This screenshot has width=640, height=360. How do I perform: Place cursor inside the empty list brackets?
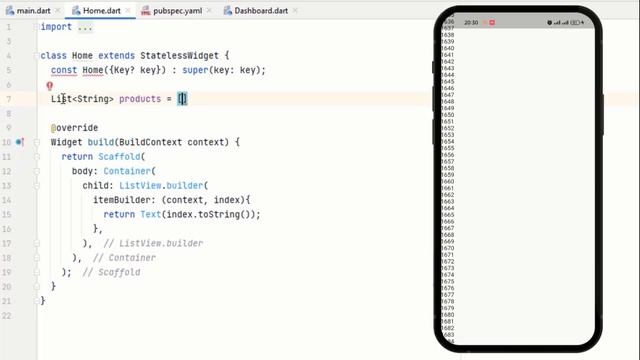coord(182,99)
